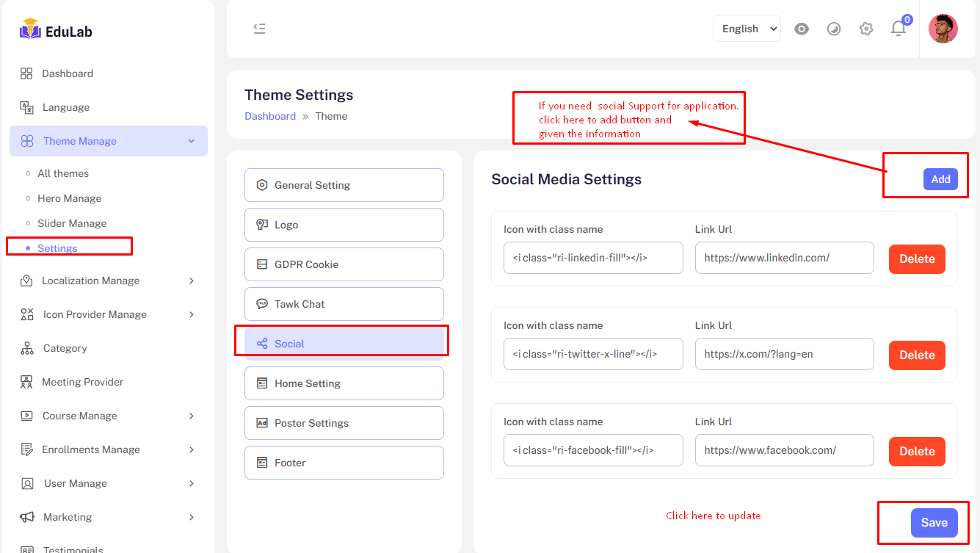
Task: Click the Save button
Action: point(934,523)
